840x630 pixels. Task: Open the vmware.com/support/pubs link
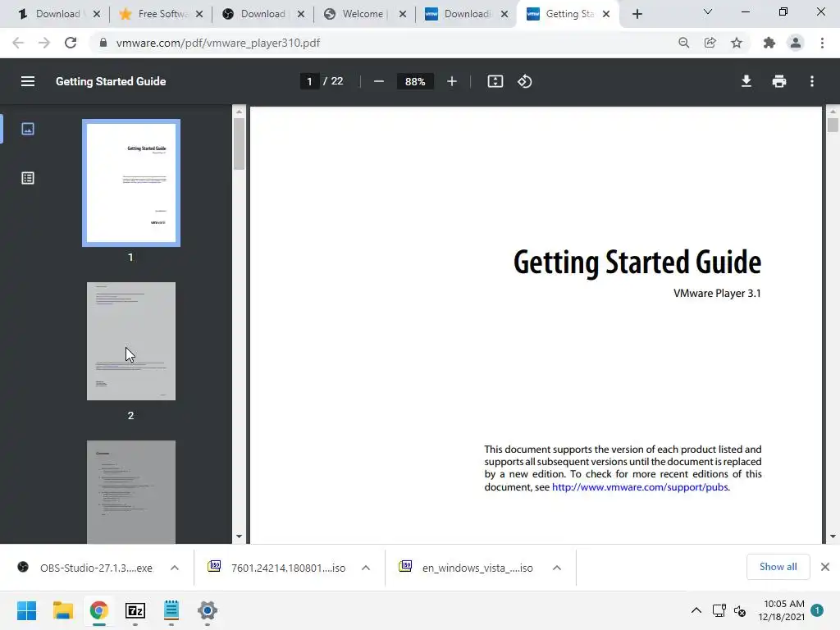pyautogui.click(x=640, y=487)
